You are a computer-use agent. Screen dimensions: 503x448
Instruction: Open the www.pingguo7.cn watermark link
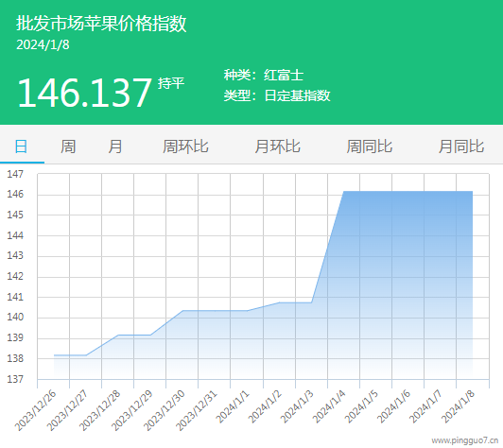tap(465, 440)
